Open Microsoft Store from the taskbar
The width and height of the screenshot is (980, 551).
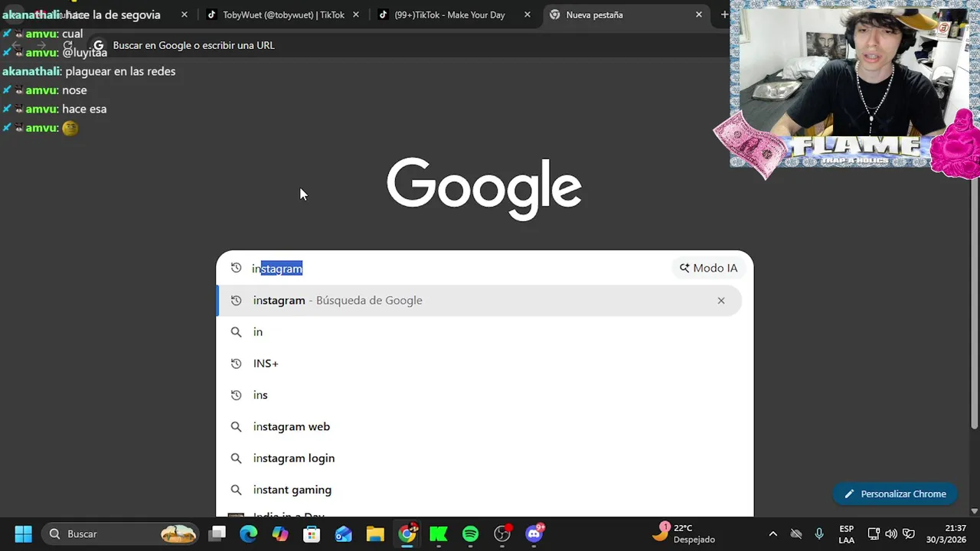click(x=312, y=533)
